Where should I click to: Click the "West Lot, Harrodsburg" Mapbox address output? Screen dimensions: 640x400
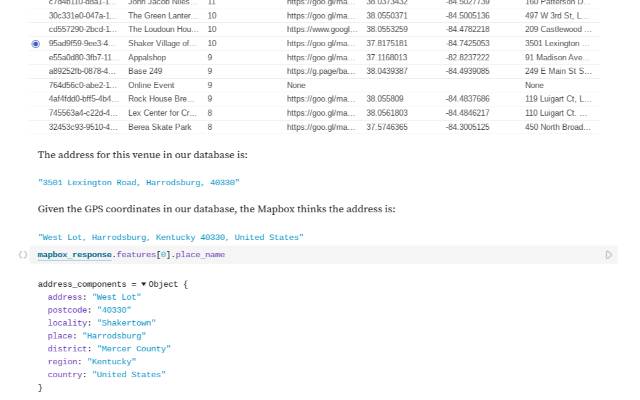pos(170,237)
